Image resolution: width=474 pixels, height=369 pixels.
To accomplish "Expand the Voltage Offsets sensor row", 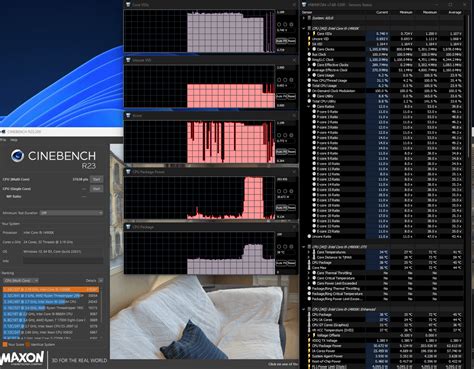I will (309, 335).
